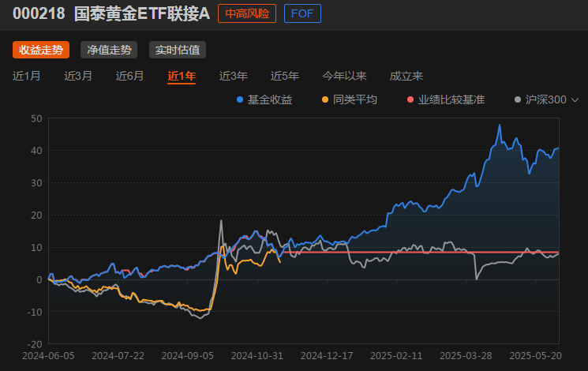Click orange dot of 同类平均 legend
Image resolution: width=588 pixels, height=371 pixels.
[x=325, y=99]
